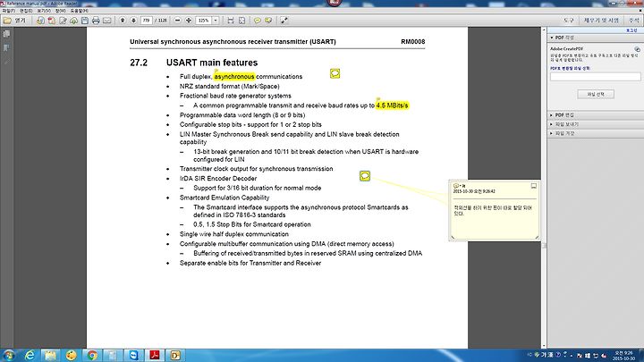The image size is (644, 362).
Task: Click the create PDF online toolbar icon
Action: point(40,21)
